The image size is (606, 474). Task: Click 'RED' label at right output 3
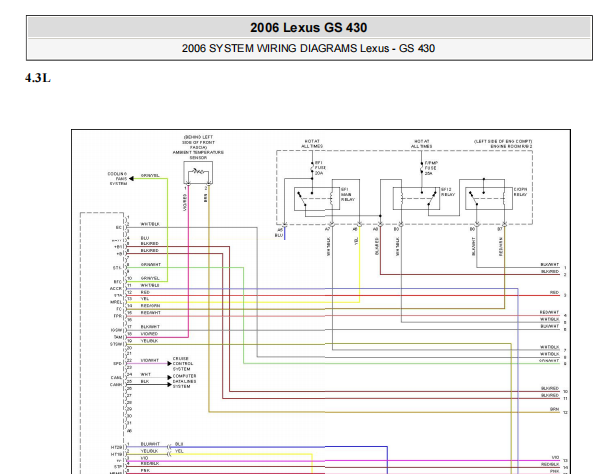coord(555,293)
